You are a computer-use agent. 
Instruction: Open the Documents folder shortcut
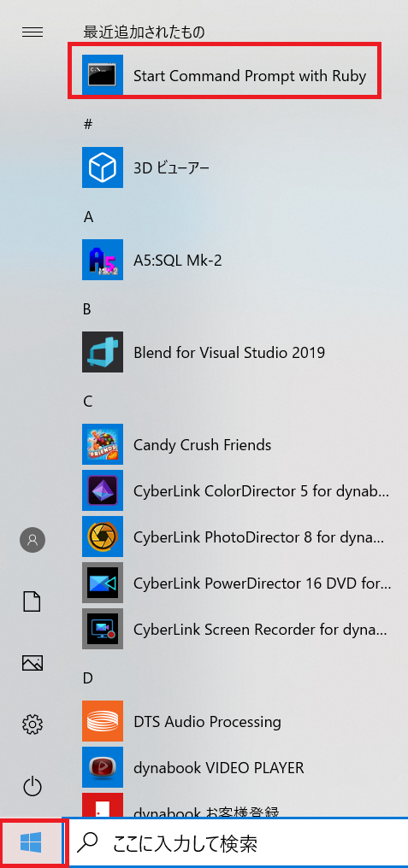33,601
